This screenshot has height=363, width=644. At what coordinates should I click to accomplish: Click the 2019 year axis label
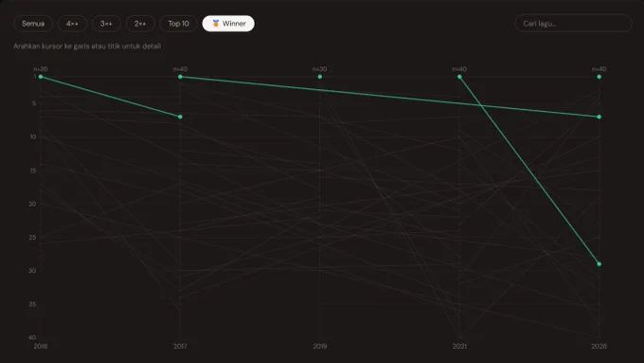coord(320,346)
